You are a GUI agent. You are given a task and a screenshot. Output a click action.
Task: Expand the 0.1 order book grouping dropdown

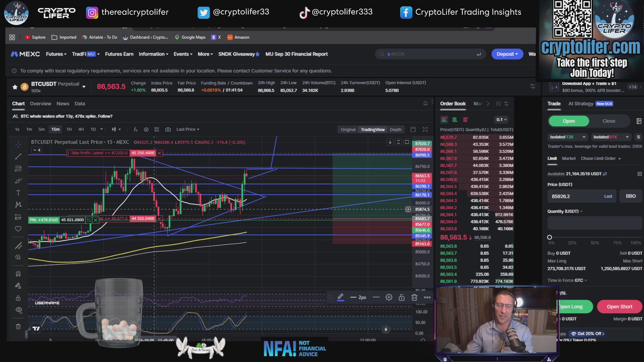tap(501, 120)
